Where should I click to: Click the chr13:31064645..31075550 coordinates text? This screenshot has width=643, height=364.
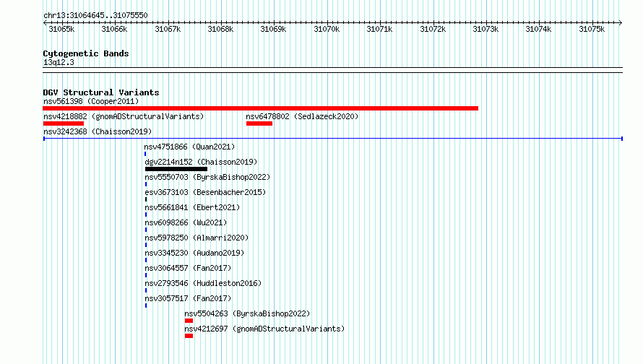[x=95, y=15]
